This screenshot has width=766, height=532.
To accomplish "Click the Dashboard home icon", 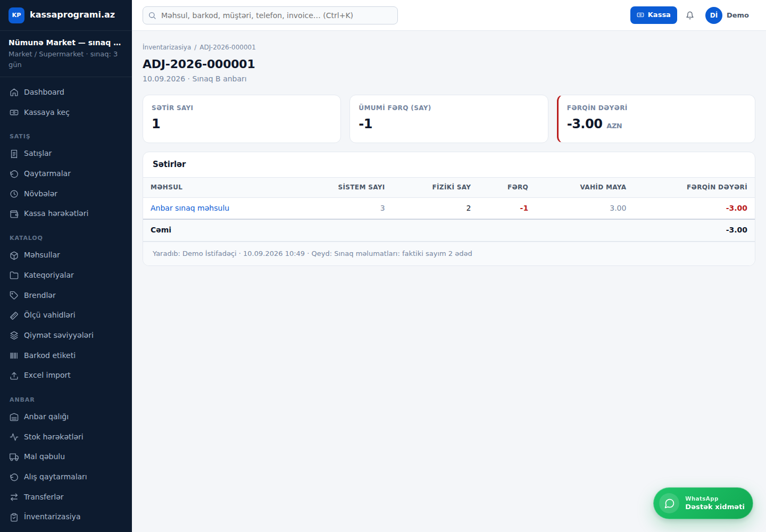I will (x=14, y=93).
